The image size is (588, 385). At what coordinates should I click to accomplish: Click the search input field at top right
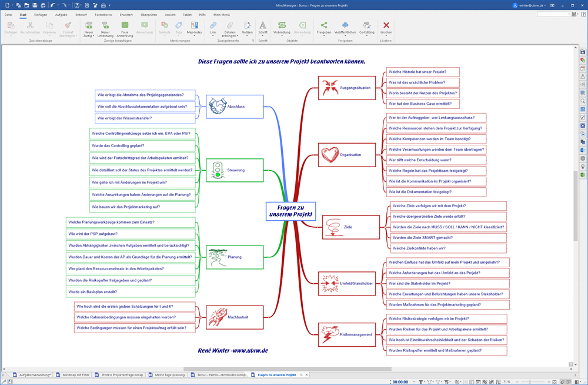pos(553,14)
